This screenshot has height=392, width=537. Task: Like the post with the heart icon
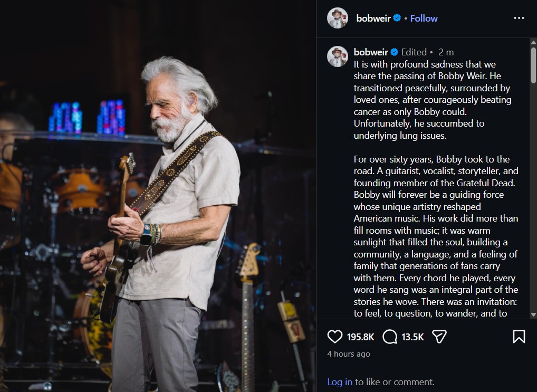335,337
